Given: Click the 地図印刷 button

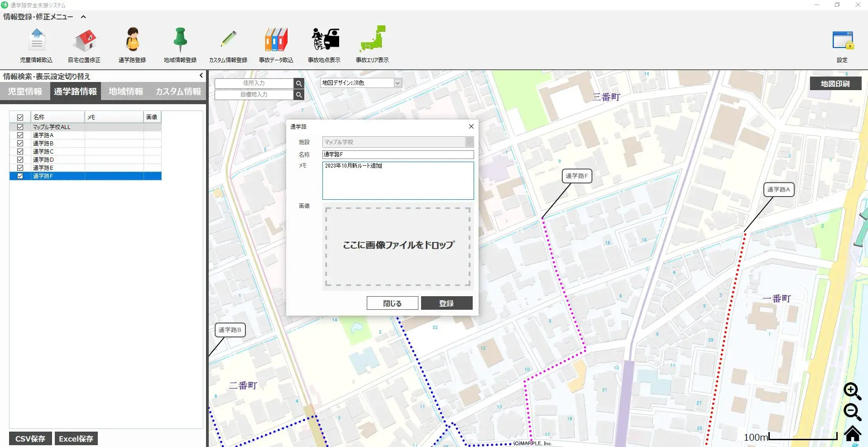Looking at the screenshot, I should 835,84.
